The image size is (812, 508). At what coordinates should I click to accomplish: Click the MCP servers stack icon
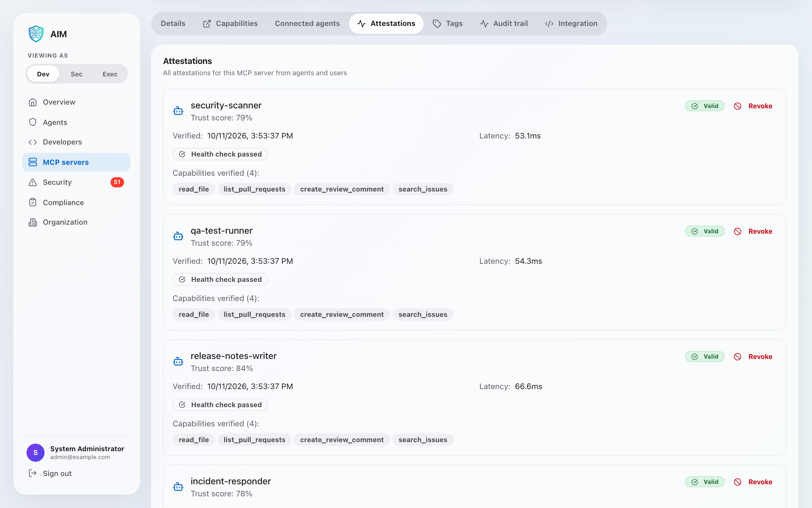(x=33, y=162)
